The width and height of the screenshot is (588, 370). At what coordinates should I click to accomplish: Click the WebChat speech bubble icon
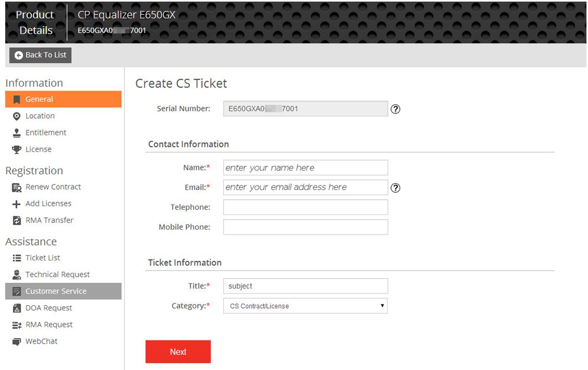pyautogui.click(x=16, y=342)
